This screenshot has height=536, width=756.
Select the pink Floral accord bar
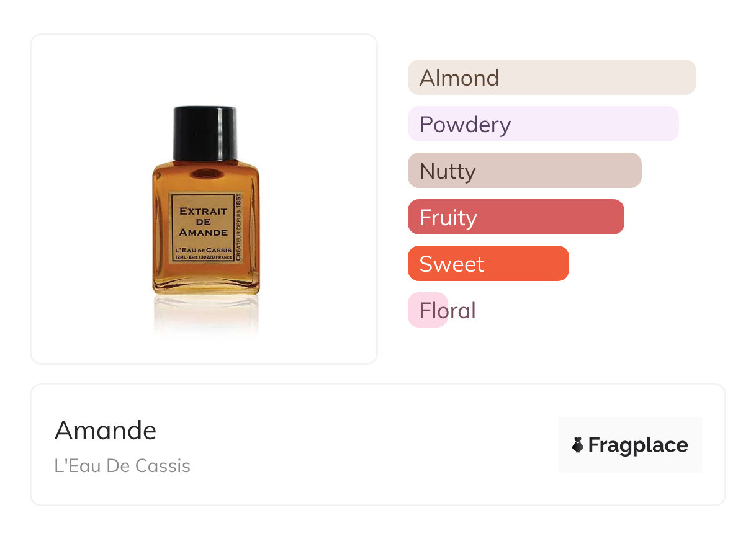point(428,310)
